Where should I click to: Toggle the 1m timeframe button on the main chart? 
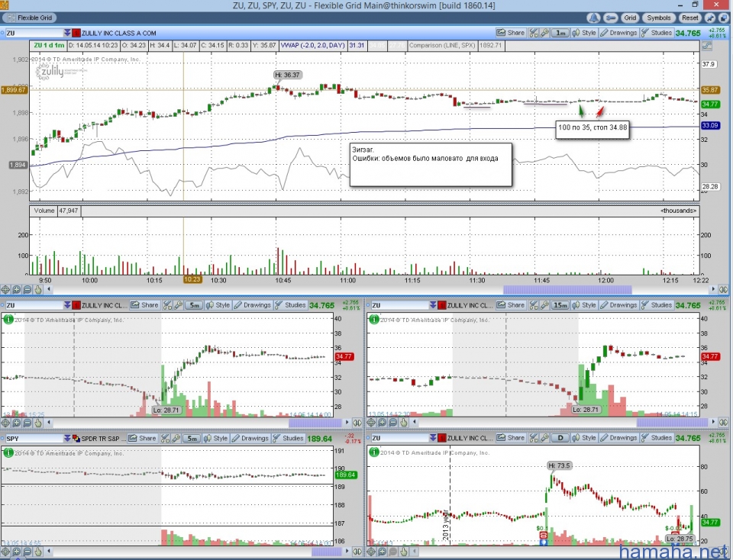click(560, 33)
